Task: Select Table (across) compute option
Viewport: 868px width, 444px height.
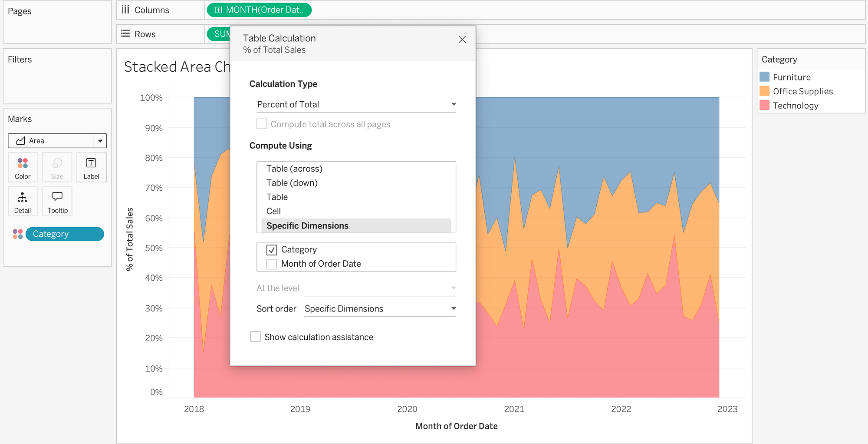Action: pyautogui.click(x=356, y=169)
